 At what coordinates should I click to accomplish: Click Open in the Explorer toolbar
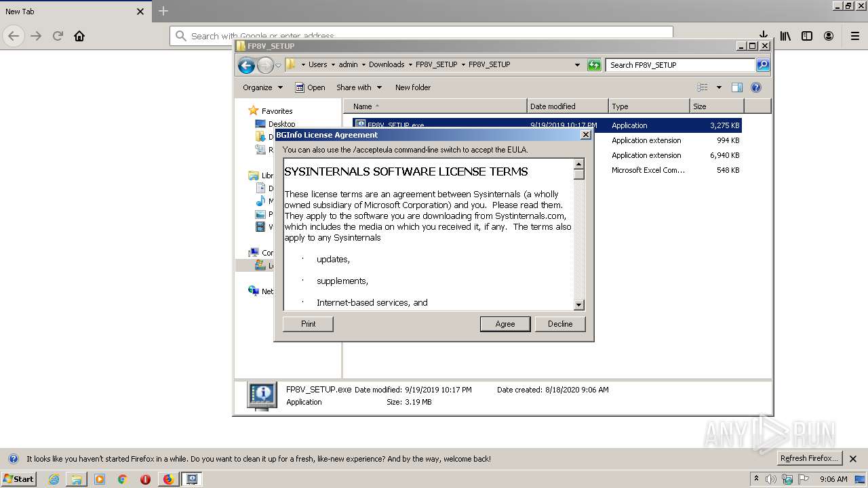pyautogui.click(x=310, y=87)
